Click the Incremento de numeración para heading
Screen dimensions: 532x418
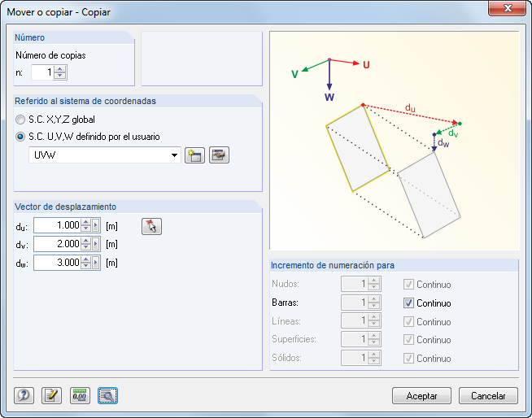click(333, 265)
